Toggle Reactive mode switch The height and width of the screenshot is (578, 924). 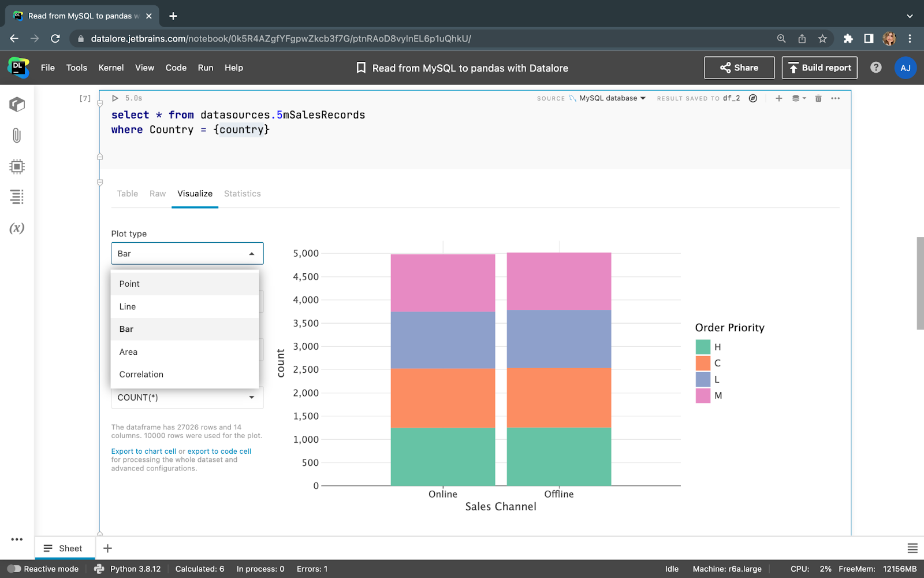pos(14,569)
